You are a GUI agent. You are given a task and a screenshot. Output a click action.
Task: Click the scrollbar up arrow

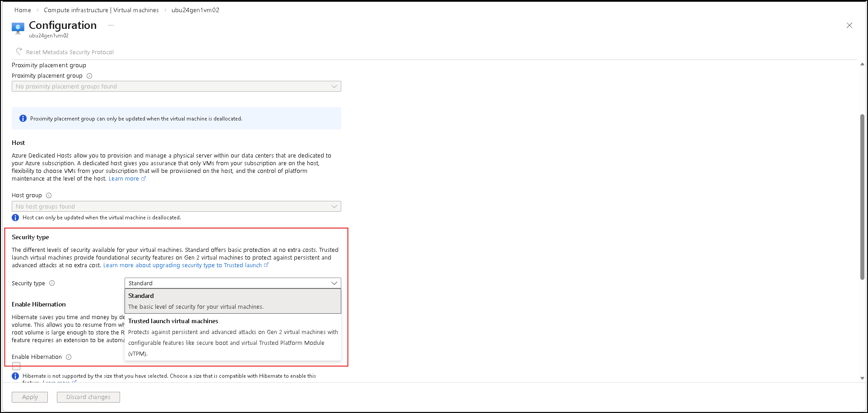click(x=862, y=65)
